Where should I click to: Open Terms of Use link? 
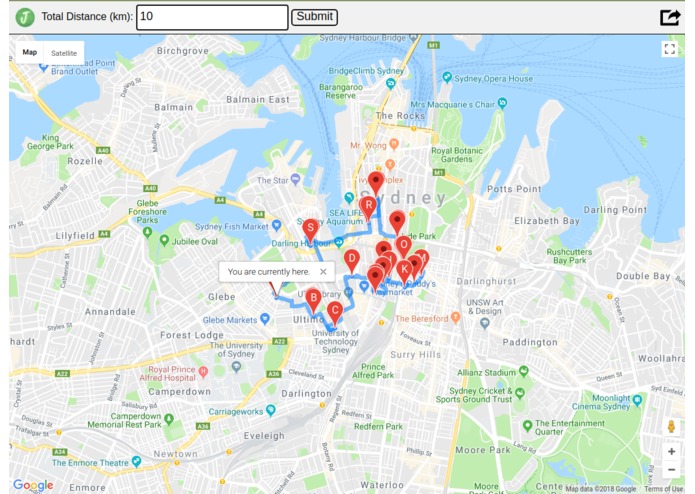(x=664, y=489)
